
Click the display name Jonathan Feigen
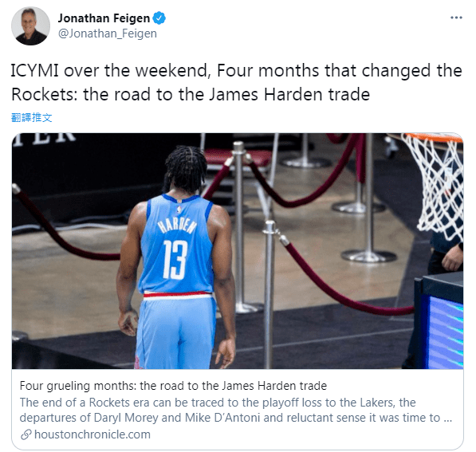[104, 18]
